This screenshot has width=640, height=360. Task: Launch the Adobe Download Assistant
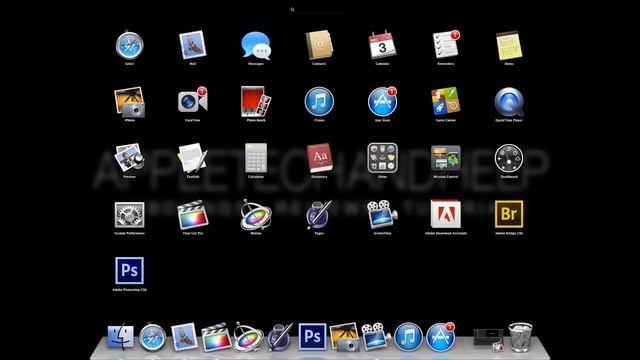(446, 214)
